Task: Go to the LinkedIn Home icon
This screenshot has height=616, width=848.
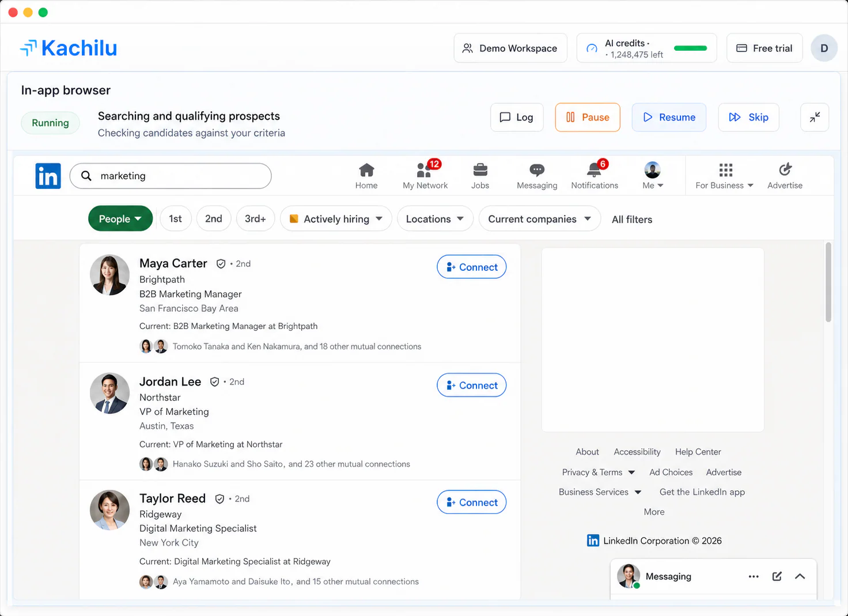Action: pos(366,170)
